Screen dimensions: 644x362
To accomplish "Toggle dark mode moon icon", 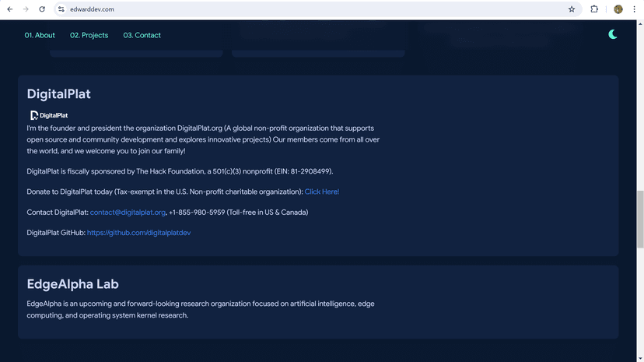I will click(612, 34).
